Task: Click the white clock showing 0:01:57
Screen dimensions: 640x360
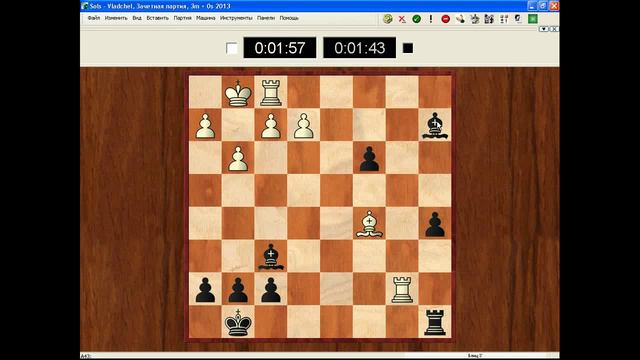Action: pyautogui.click(x=280, y=48)
